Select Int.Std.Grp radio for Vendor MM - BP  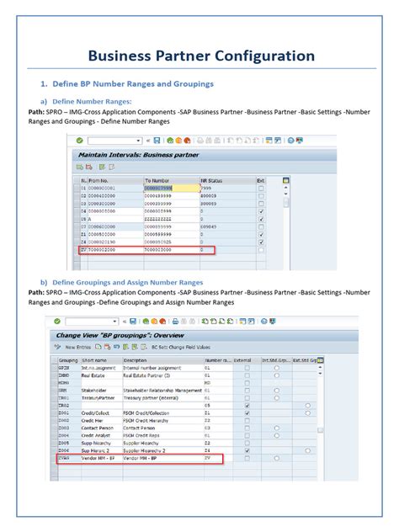coord(277,459)
